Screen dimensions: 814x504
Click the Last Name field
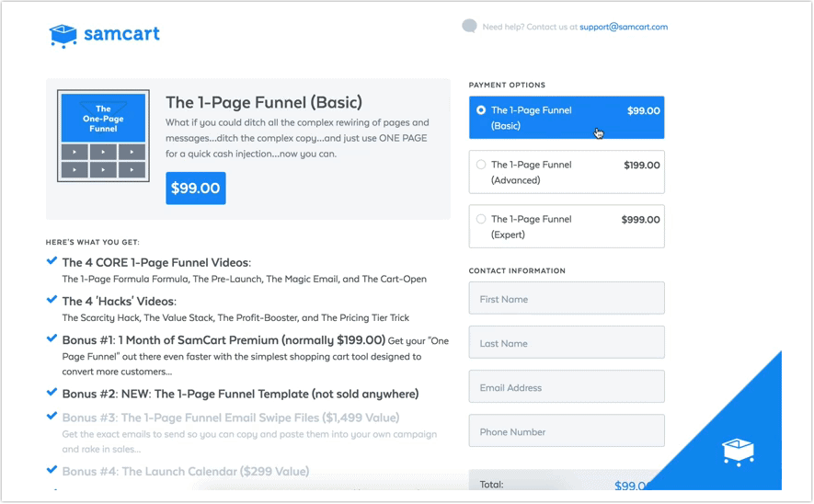point(567,342)
